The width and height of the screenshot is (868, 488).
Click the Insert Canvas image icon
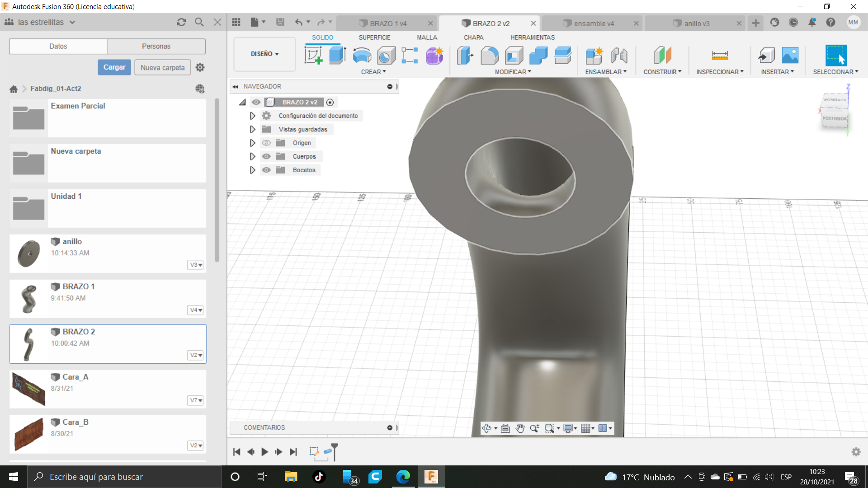pyautogui.click(x=790, y=56)
